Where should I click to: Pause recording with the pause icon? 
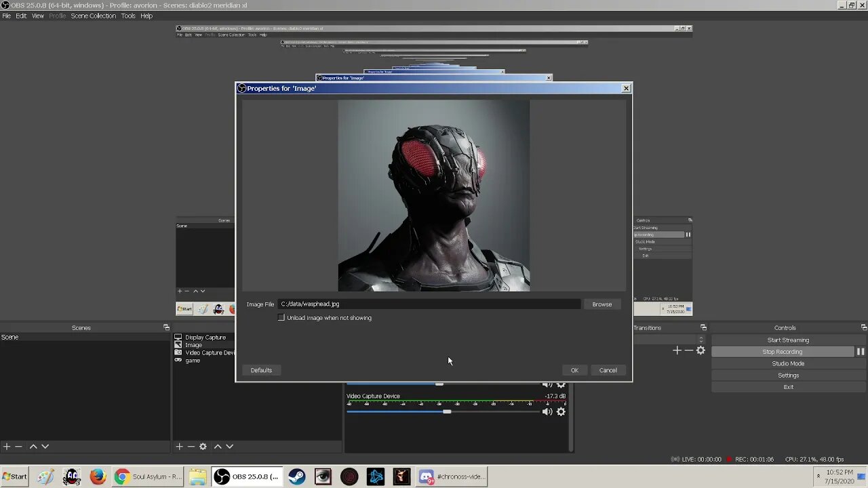pos(861,352)
